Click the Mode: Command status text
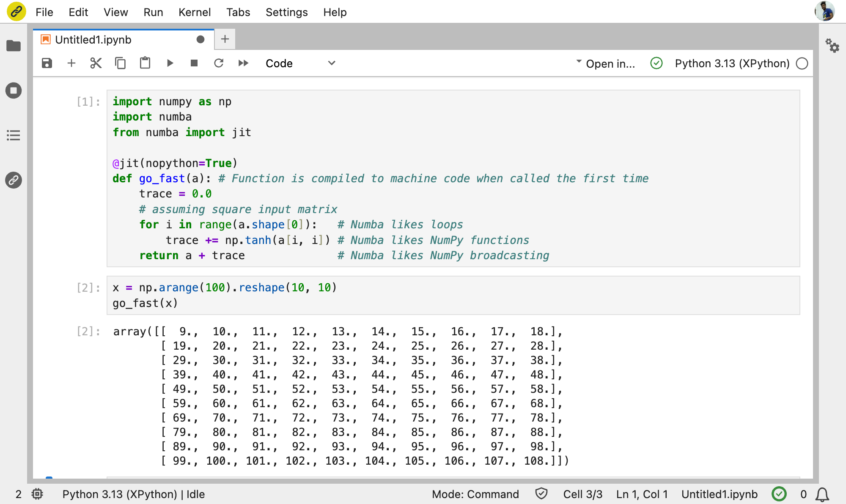846x504 pixels. coord(475,494)
